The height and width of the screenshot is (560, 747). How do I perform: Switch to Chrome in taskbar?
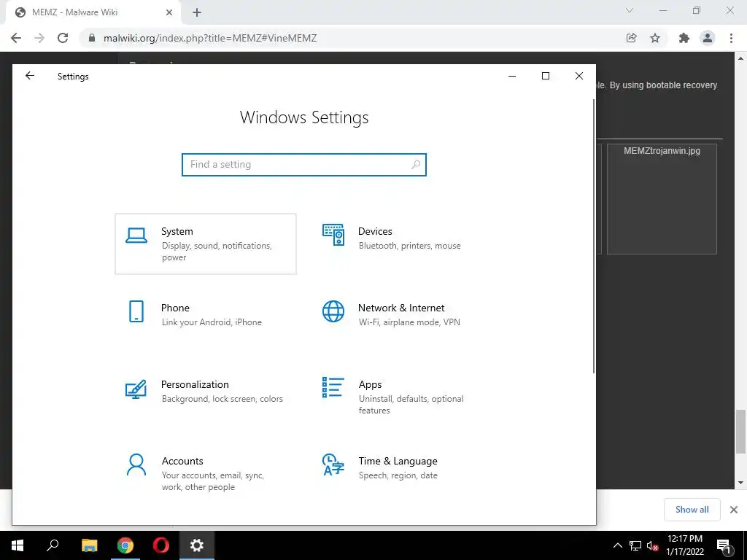click(x=125, y=545)
